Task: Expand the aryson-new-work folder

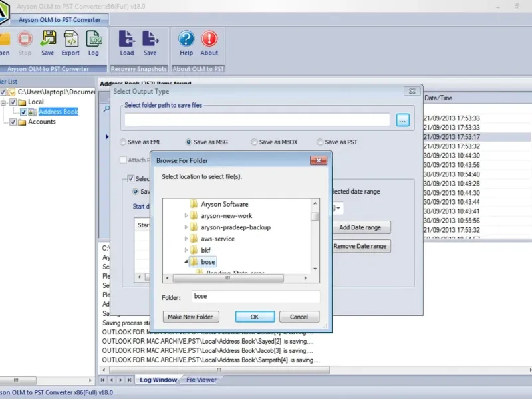Action: pos(186,215)
